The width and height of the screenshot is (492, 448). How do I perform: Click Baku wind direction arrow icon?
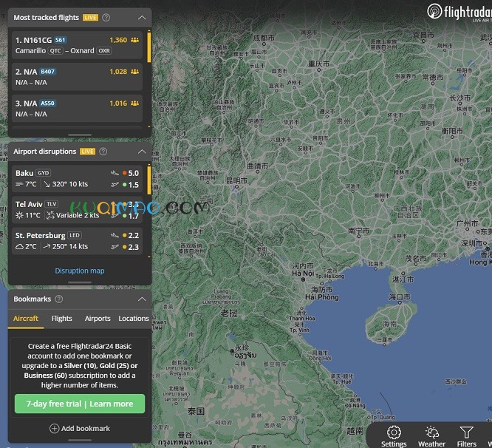(47, 184)
